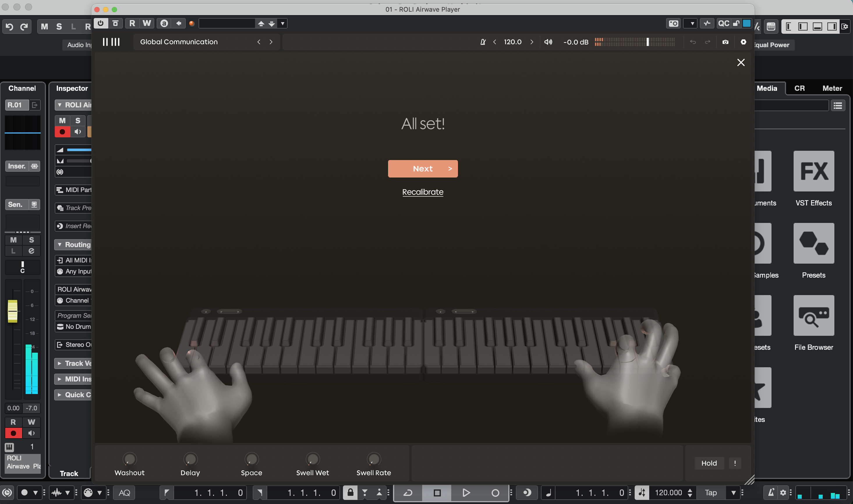Click the Washout knob

click(130, 459)
